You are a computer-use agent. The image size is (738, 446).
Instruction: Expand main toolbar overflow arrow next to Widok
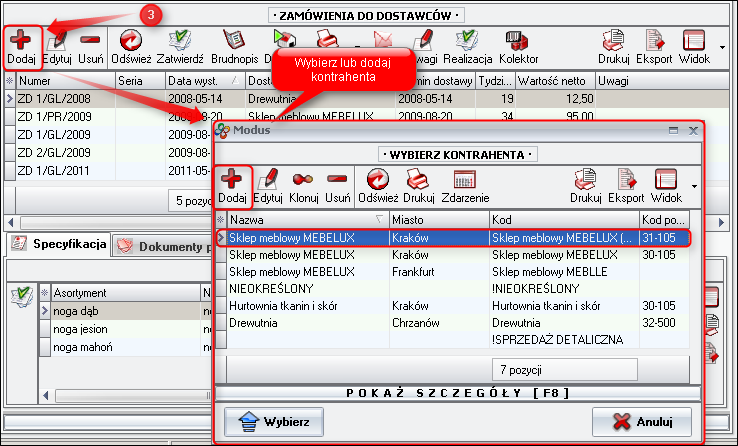click(x=722, y=46)
